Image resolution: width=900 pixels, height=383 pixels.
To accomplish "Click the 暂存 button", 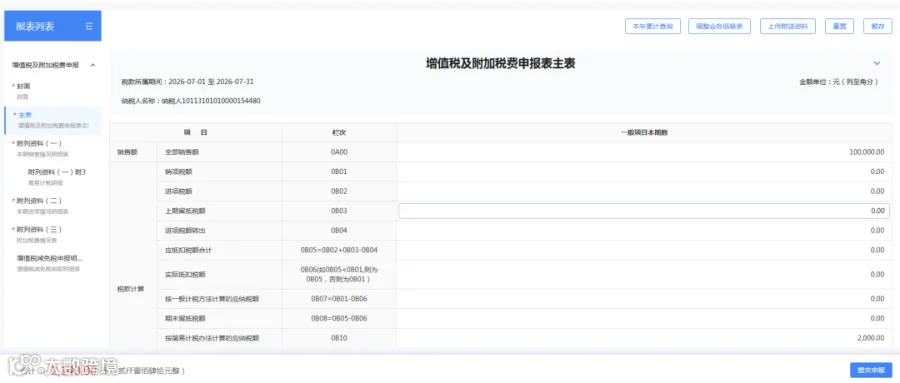I will 878,26.
